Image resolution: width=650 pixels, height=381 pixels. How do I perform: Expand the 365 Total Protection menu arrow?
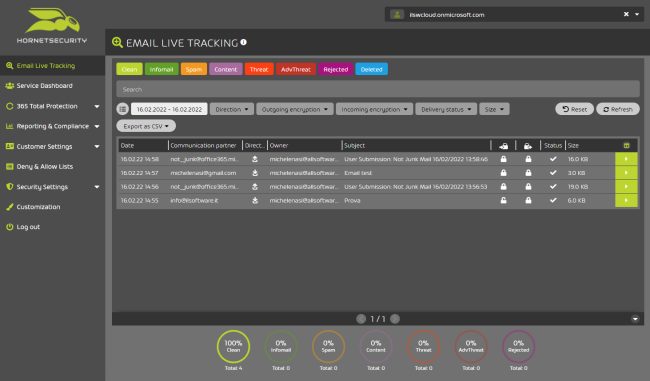coord(97,106)
